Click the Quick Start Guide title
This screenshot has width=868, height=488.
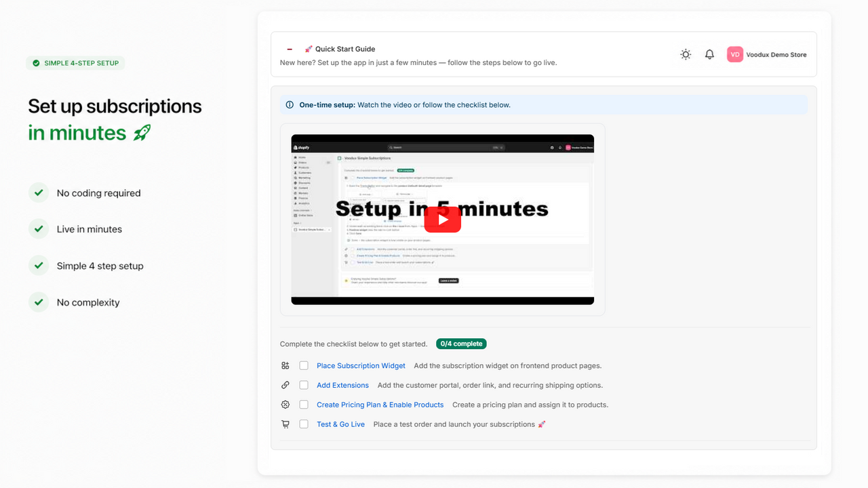pos(345,49)
